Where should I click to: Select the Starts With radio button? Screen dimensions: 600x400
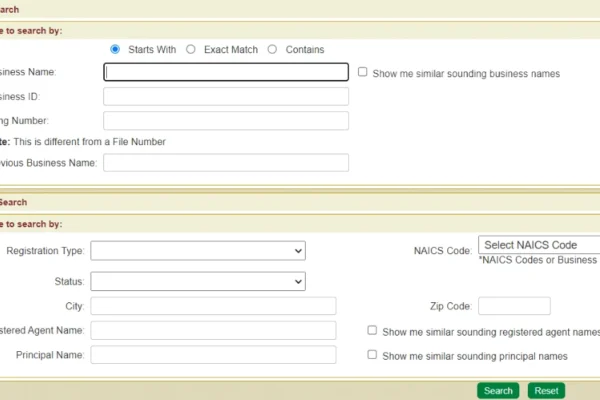point(115,49)
